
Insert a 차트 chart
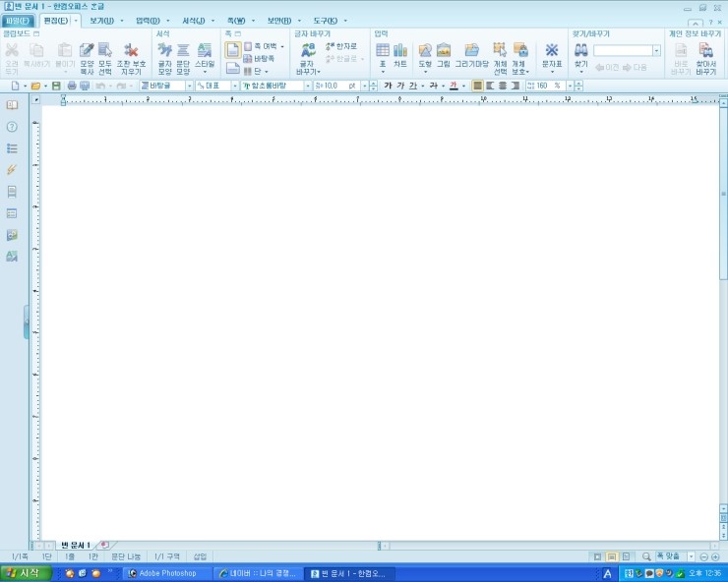[400, 56]
